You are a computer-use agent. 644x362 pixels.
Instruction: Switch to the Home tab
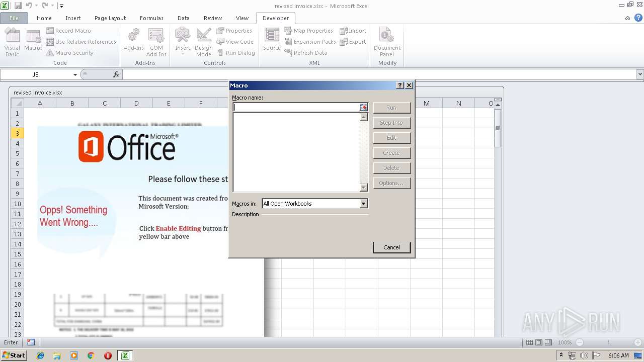[x=44, y=18]
